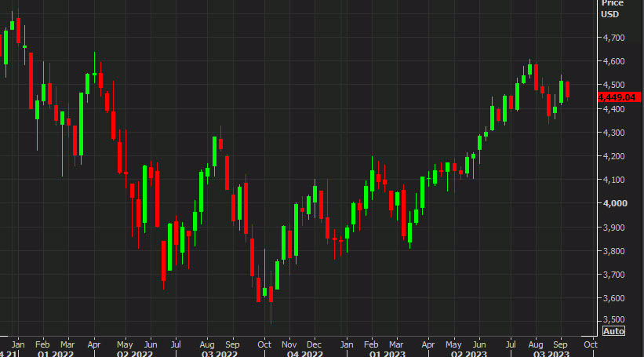Click the 4,300 price axis label
Viewport: 644px width, 357px height.
(x=613, y=133)
